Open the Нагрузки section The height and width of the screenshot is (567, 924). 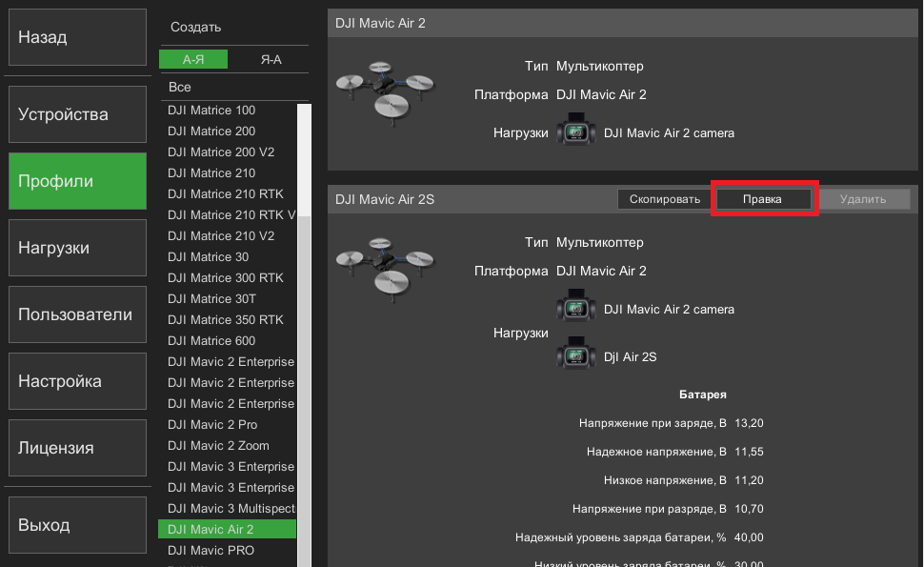click(x=77, y=248)
